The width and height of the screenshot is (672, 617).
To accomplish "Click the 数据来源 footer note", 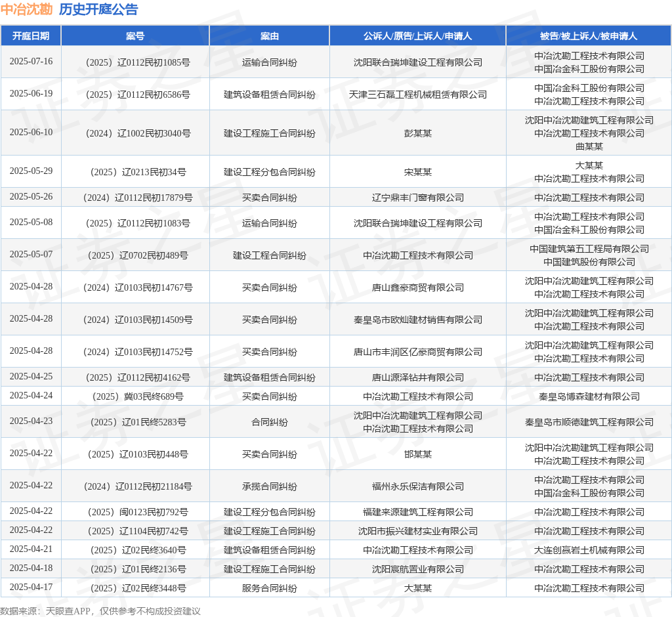I will (x=100, y=611).
